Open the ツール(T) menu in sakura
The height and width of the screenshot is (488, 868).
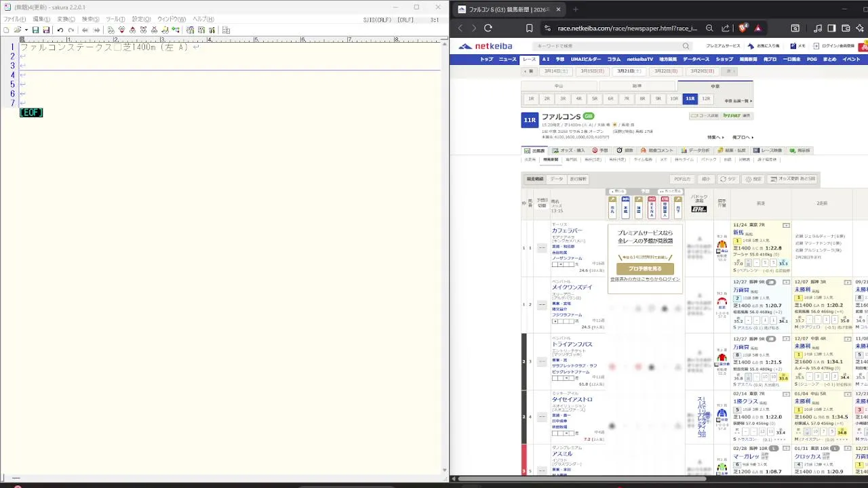click(115, 20)
